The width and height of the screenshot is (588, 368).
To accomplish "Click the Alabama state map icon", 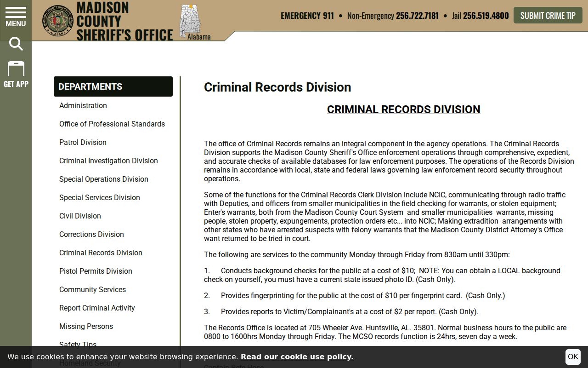I will 190,21.
